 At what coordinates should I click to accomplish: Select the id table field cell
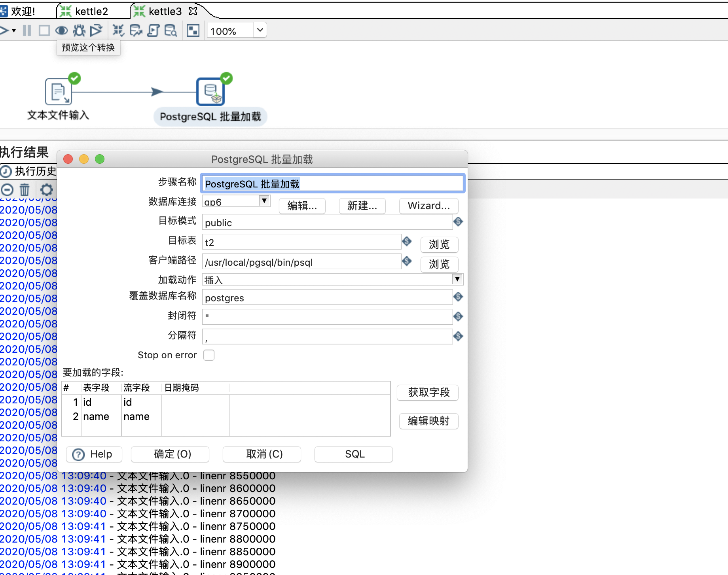coord(101,402)
